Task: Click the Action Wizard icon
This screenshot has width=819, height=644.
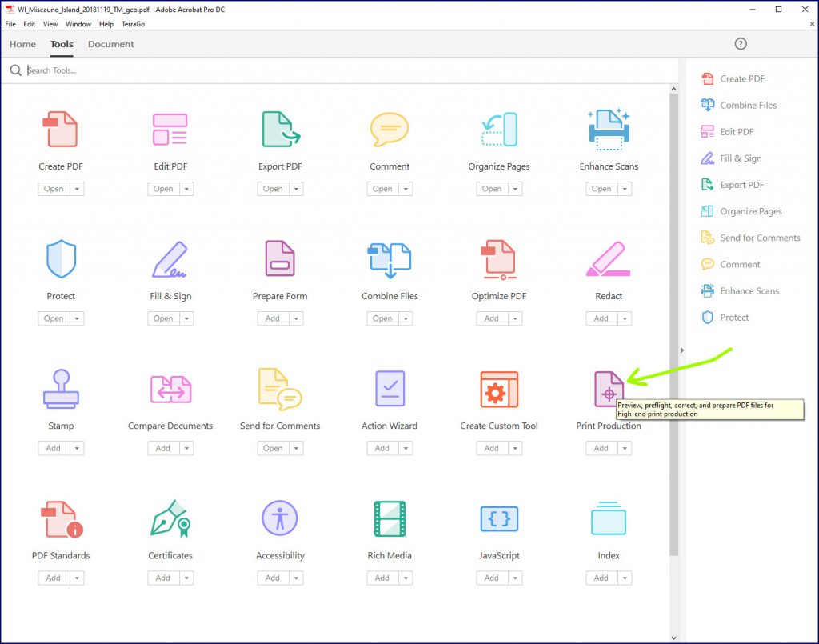Action: 390,388
